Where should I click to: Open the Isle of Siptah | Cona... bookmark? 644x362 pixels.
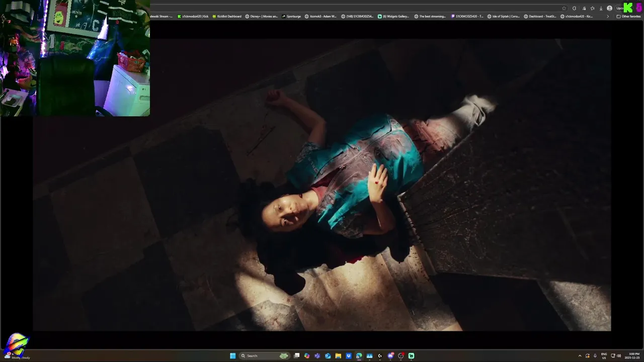coord(504,16)
